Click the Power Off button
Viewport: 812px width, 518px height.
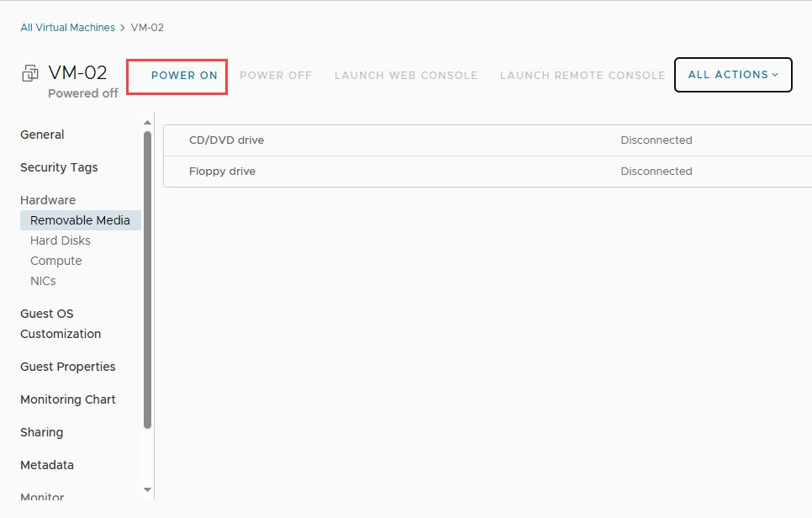pos(276,76)
